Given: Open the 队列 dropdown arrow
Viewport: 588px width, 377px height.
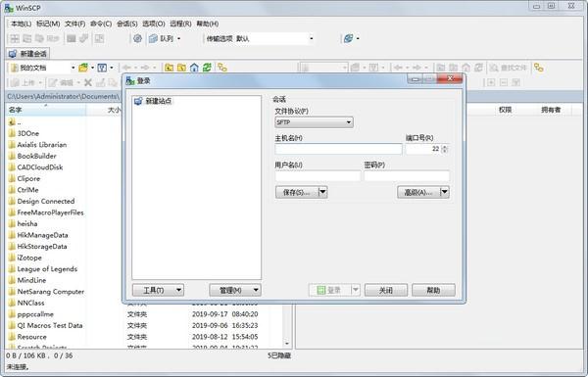Looking at the screenshot, I should click(x=179, y=38).
